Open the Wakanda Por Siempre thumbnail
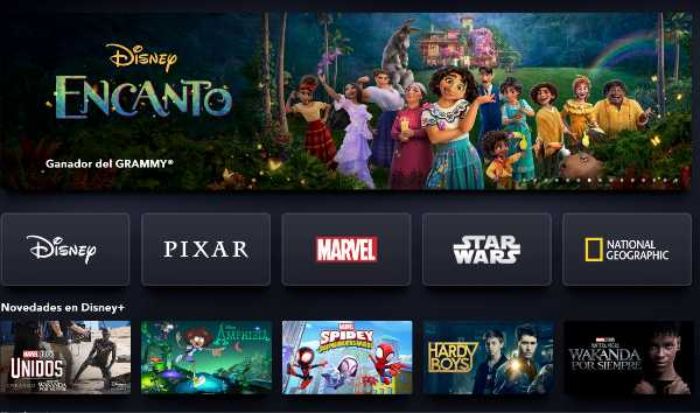 point(628,357)
